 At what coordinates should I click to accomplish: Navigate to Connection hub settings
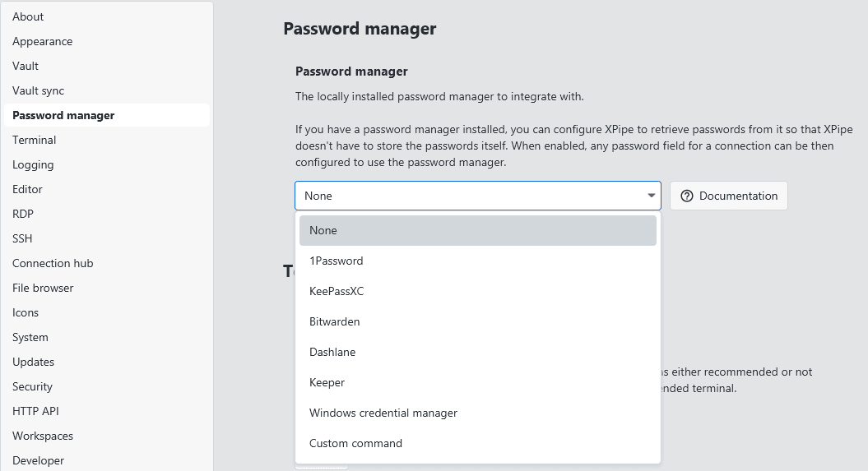53,263
